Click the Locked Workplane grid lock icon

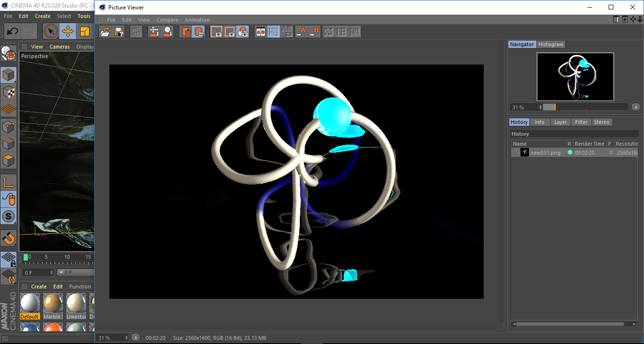pyautogui.click(x=8, y=259)
